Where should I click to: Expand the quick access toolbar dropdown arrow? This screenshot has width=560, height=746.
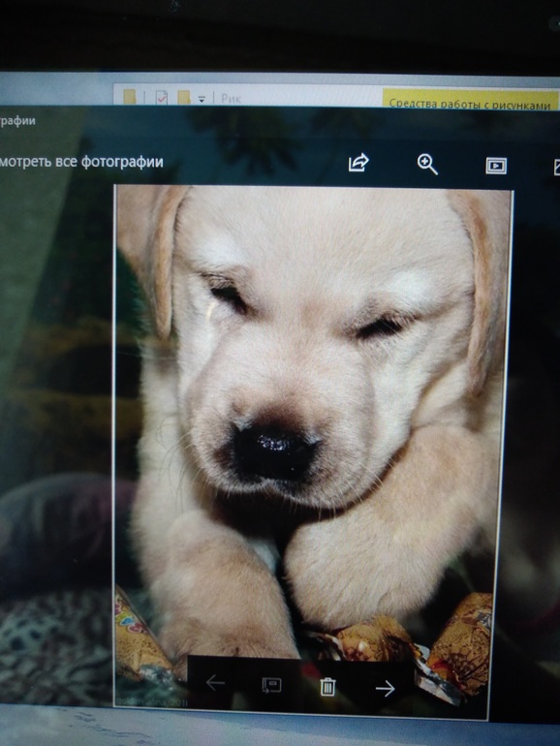point(202,99)
